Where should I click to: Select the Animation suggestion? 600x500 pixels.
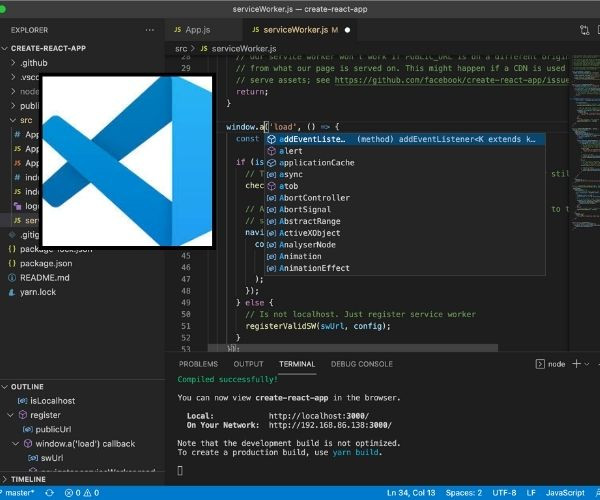[405, 256]
